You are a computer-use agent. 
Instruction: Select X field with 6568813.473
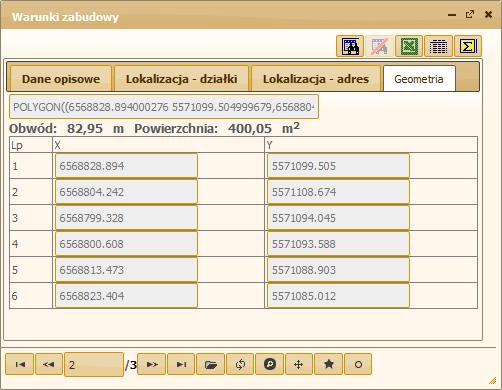pos(126,270)
